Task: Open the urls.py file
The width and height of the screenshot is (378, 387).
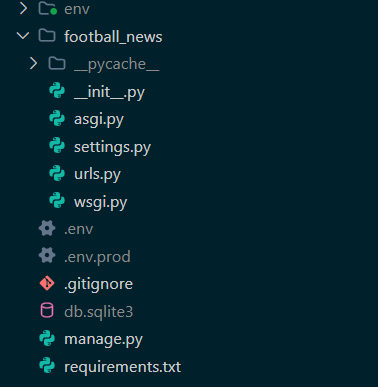Action: click(x=97, y=174)
